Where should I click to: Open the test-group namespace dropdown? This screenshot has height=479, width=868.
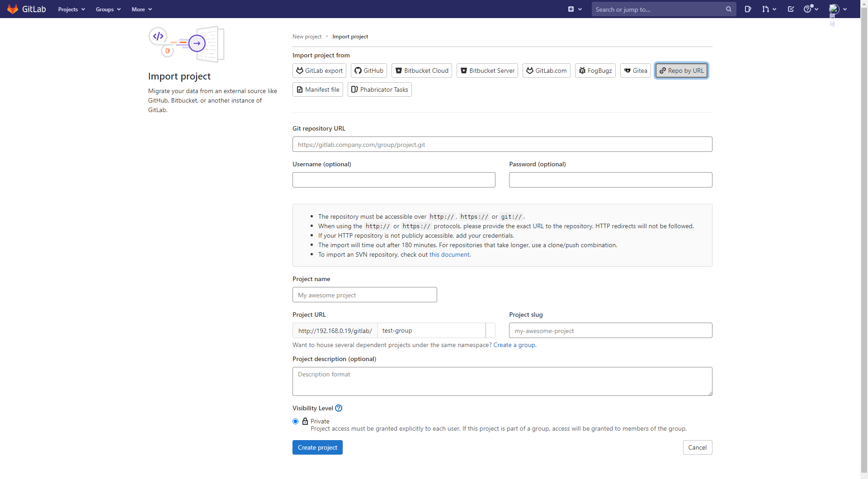point(432,330)
